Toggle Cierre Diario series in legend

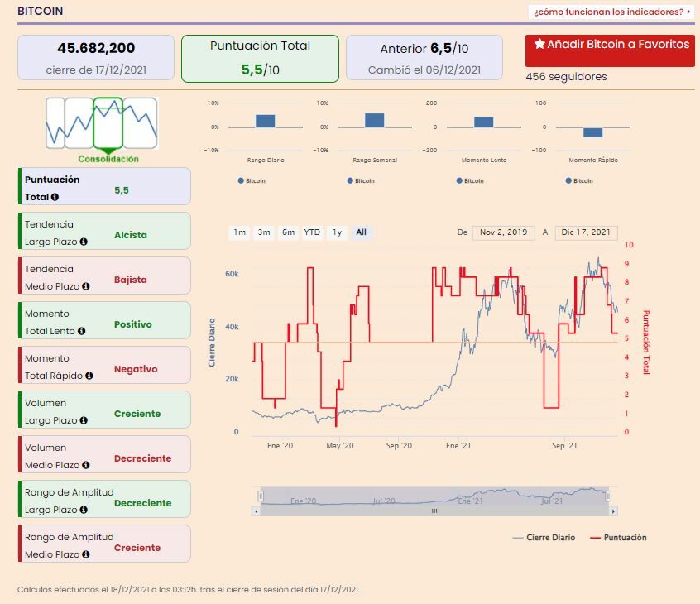(544, 538)
